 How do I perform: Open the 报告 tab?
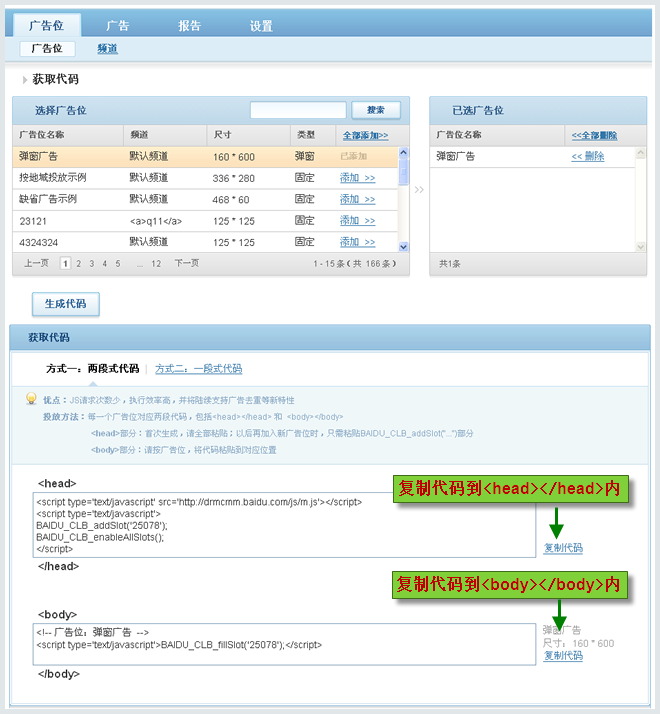[189, 26]
